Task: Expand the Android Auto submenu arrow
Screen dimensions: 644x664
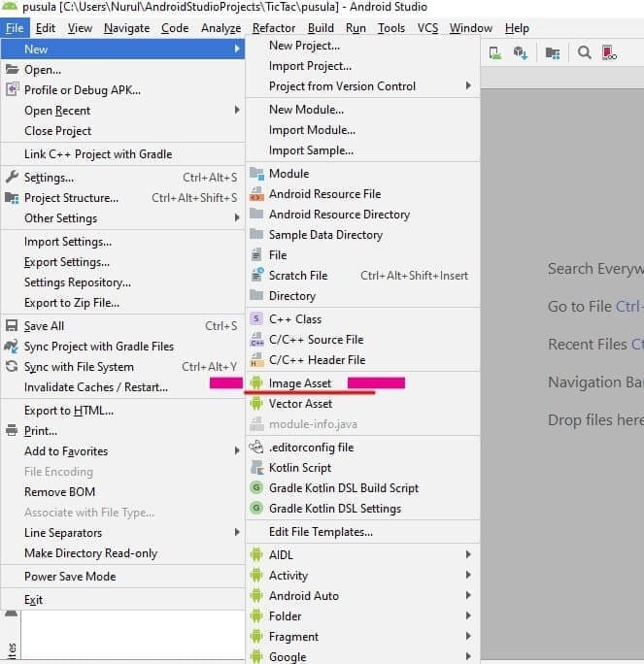Action: click(x=468, y=595)
